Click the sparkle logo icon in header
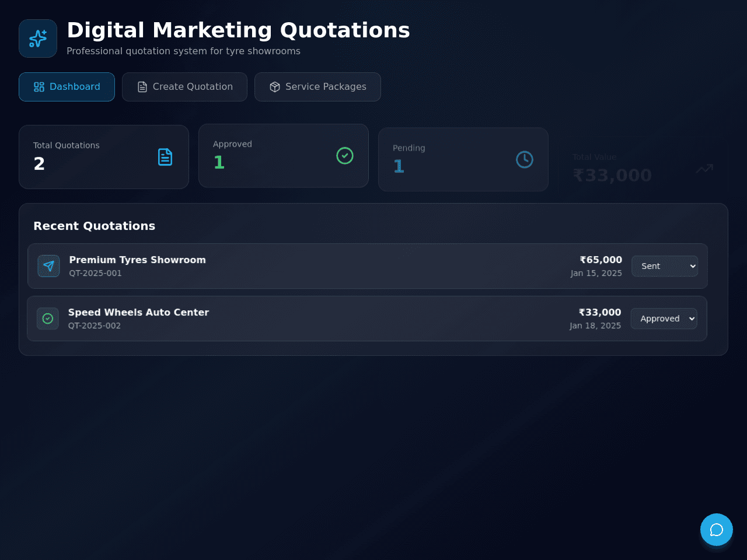This screenshot has width=747, height=560. 38,38
